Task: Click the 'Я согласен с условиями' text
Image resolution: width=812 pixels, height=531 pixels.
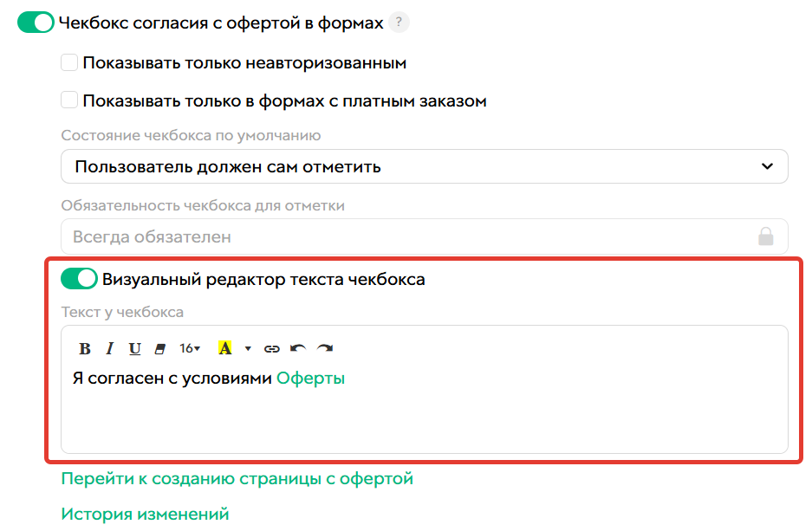Action: pyautogui.click(x=172, y=379)
